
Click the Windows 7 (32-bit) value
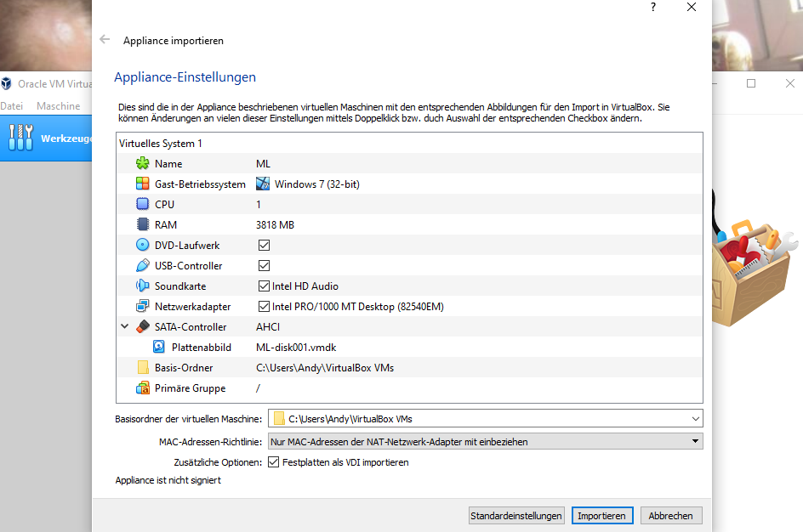[317, 184]
